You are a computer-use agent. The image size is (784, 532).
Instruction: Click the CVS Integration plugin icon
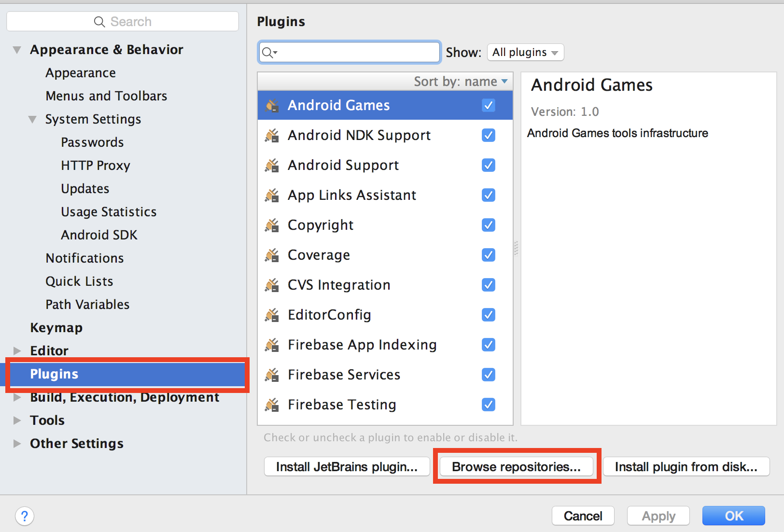(272, 285)
